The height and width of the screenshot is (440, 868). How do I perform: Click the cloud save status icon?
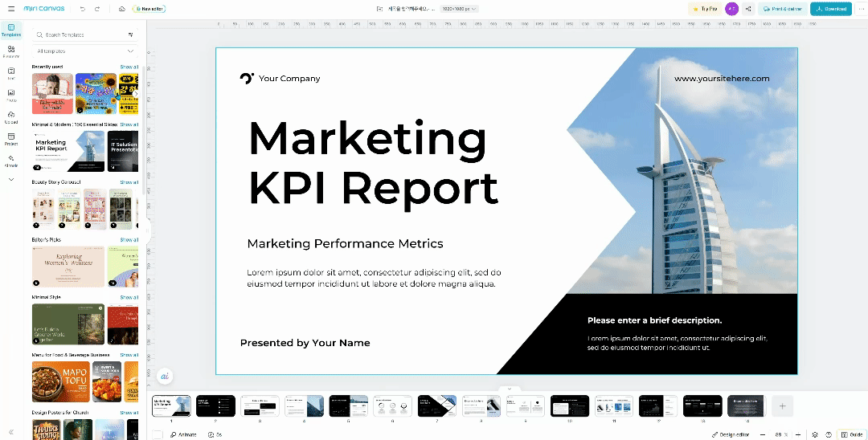[121, 9]
